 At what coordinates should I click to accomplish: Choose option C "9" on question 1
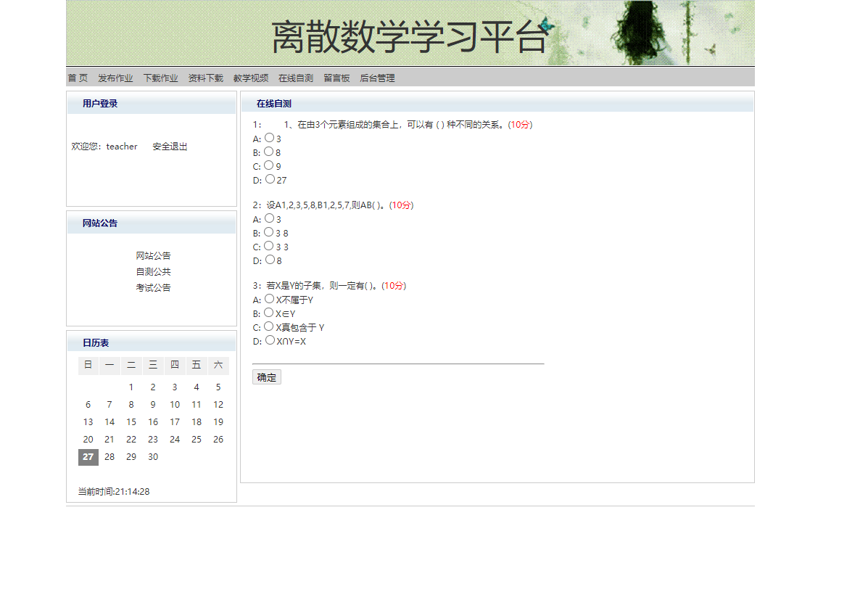pyautogui.click(x=268, y=165)
